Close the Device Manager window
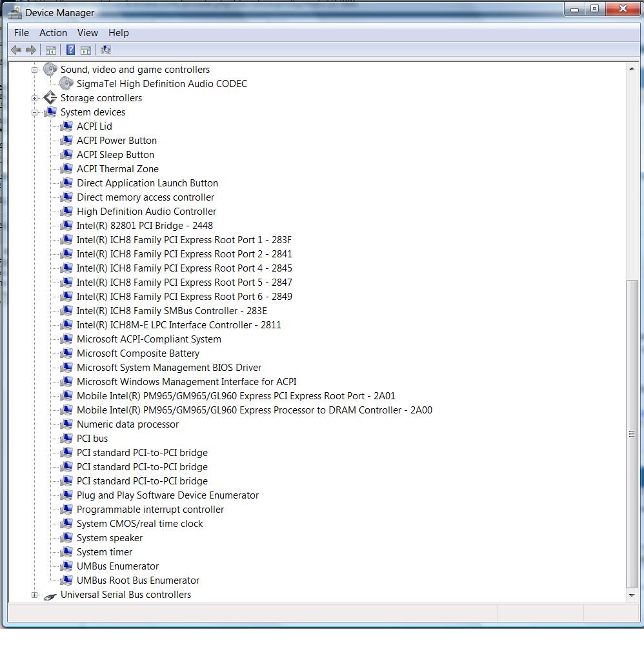644x645 pixels. tap(623, 9)
